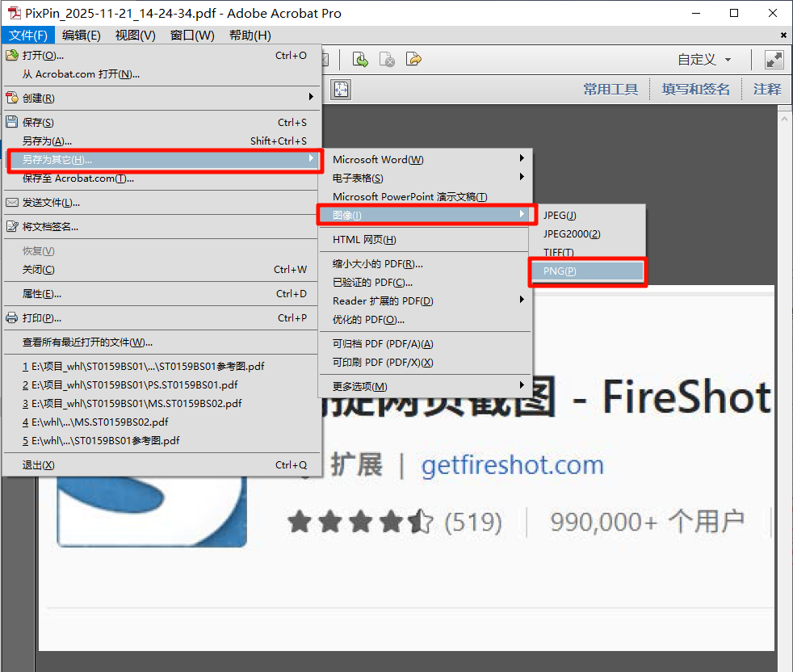This screenshot has width=793, height=672.
Task: Select Microsoft PowerPoint 演示文稿(T)
Action: (x=426, y=197)
